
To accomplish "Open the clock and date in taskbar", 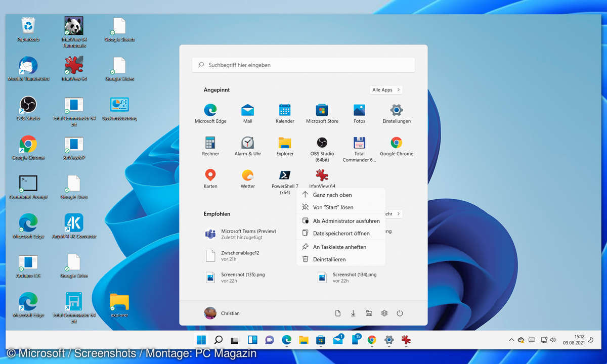I will 575,340.
